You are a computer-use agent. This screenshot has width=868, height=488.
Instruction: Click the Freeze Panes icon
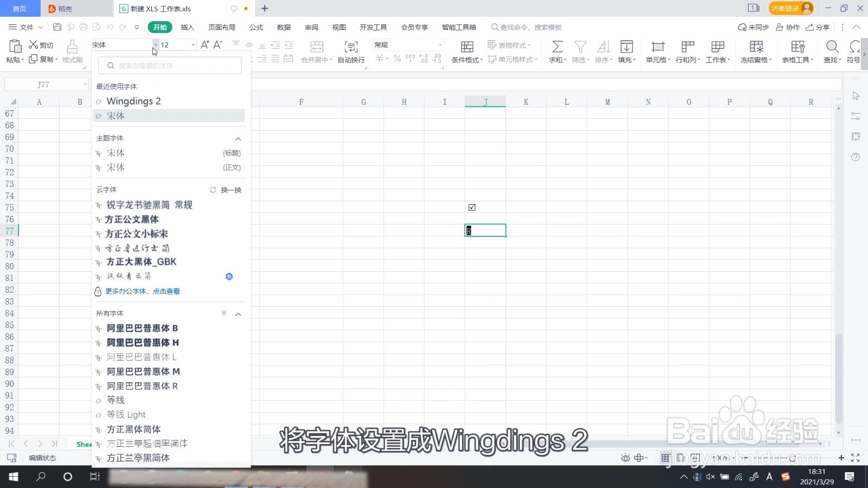(x=756, y=47)
